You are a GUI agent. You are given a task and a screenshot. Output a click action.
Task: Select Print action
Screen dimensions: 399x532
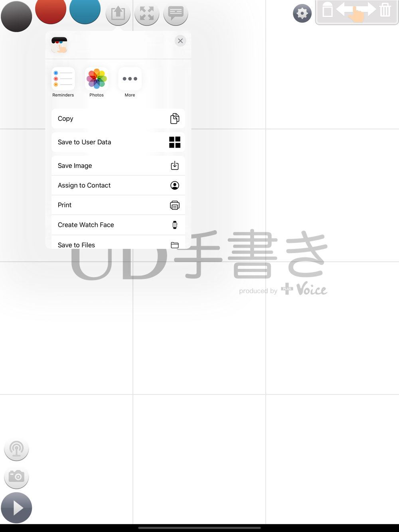coord(118,205)
